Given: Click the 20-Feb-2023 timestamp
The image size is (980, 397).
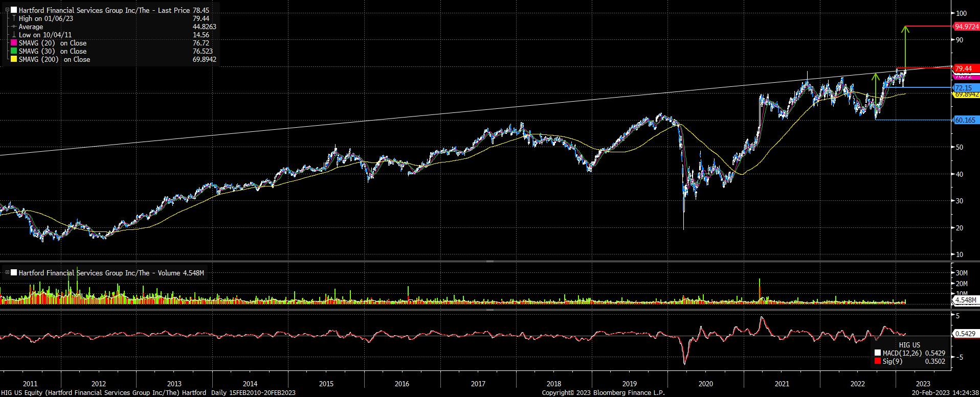Looking at the screenshot, I should (946, 393).
